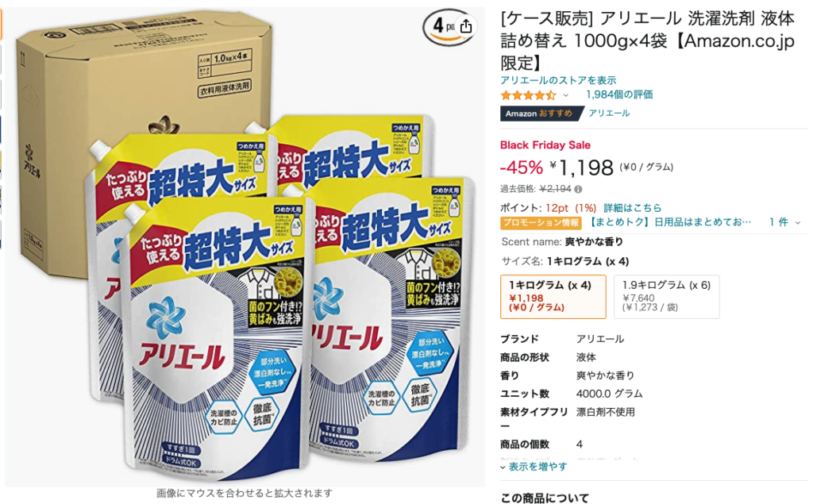813x504 pixels.
Task: Open star rating breakdown chevron
Action: click(x=565, y=95)
